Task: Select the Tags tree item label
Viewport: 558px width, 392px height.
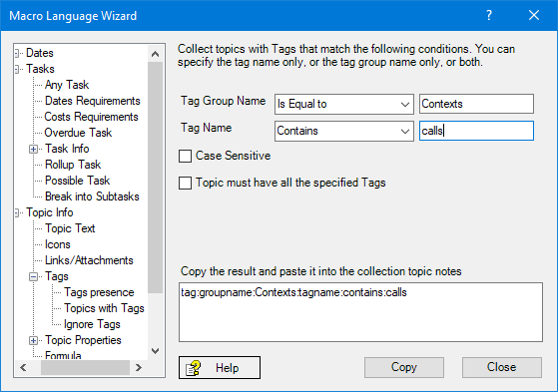Action: coord(57,276)
